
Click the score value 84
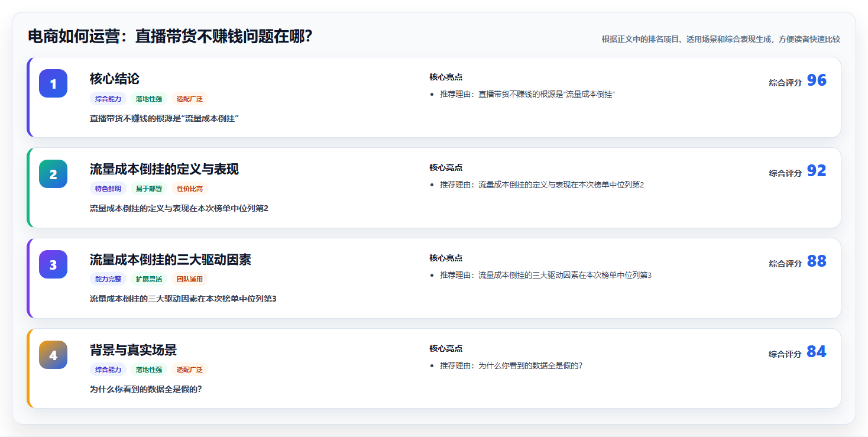(x=817, y=352)
